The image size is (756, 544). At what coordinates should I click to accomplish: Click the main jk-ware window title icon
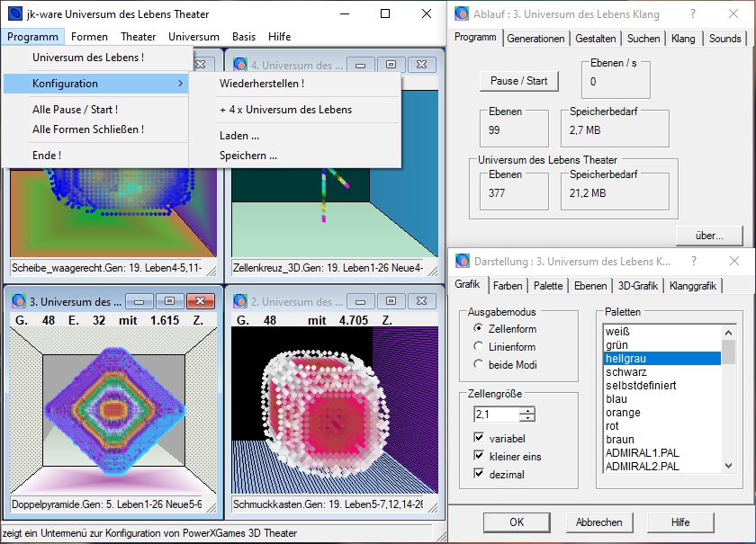[15, 14]
